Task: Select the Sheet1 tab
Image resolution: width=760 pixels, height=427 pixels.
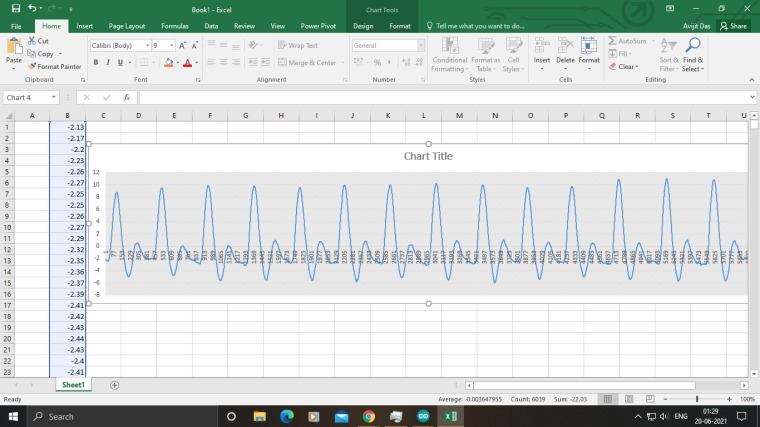Action: tap(73, 385)
